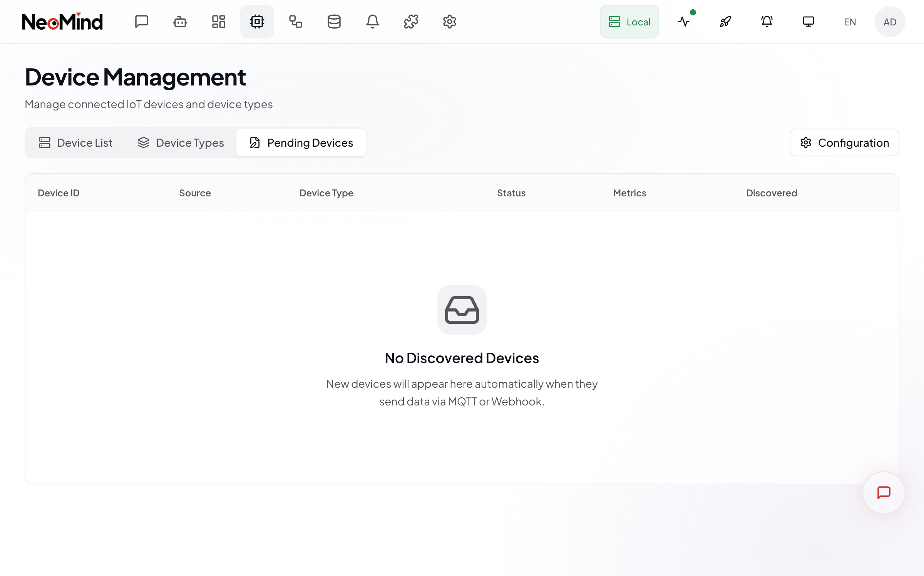Select the Pending Devices tab

tap(301, 142)
